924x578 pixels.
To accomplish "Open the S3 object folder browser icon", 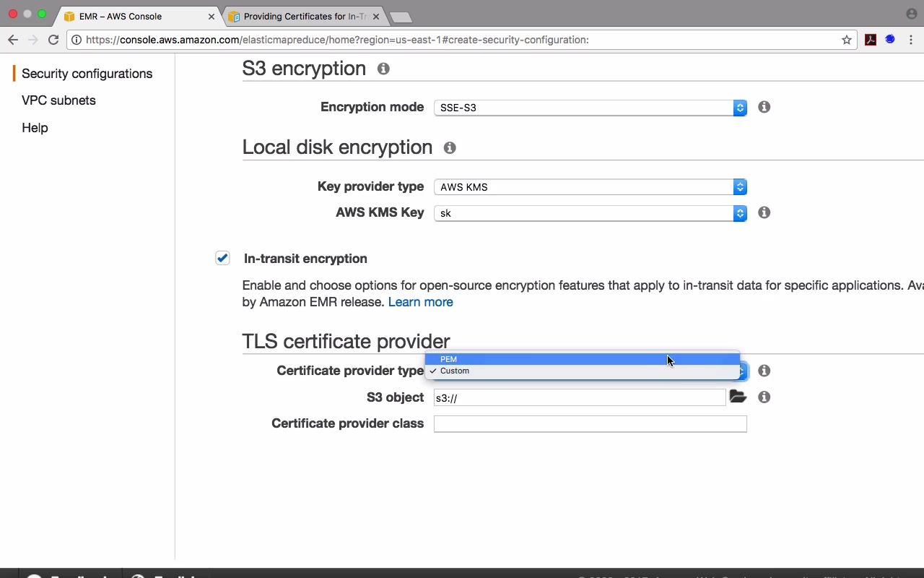I will tap(737, 397).
